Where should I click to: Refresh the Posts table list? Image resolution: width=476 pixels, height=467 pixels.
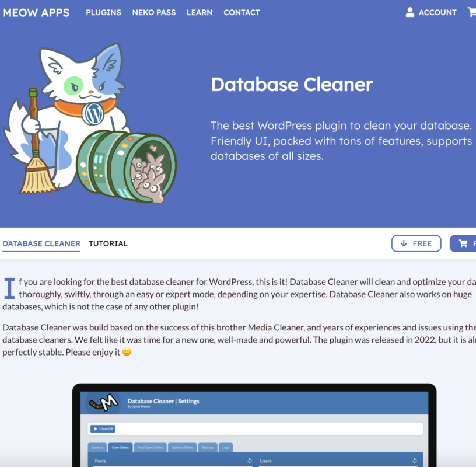[x=249, y=460]
